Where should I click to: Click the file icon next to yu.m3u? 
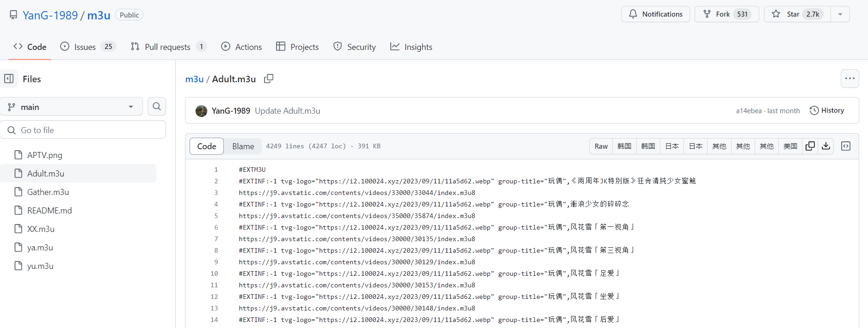pos(18,266)
